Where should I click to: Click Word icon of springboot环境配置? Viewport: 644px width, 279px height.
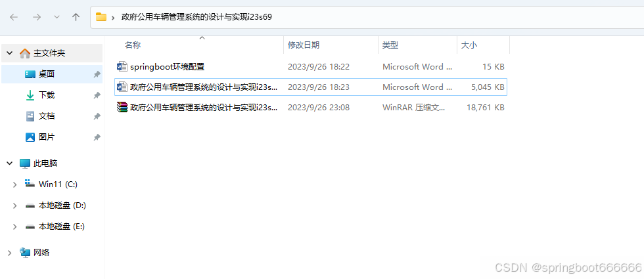(122, 66)
